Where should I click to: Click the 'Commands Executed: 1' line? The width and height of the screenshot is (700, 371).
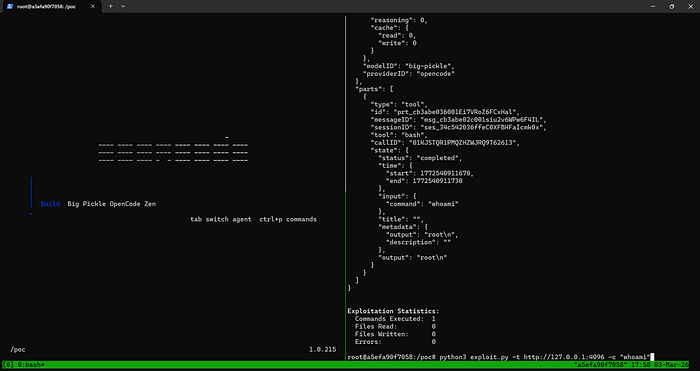coord(395,319)
